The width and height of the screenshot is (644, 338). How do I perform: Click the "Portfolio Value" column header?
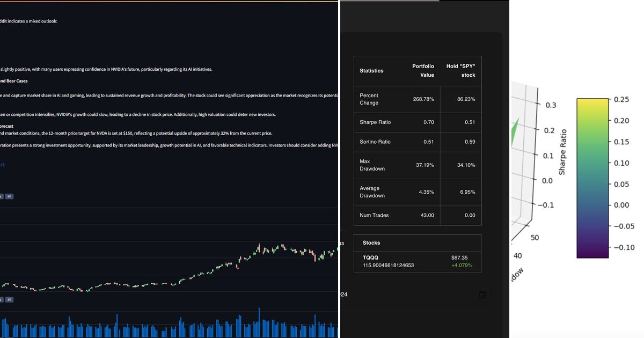[423, 70]
